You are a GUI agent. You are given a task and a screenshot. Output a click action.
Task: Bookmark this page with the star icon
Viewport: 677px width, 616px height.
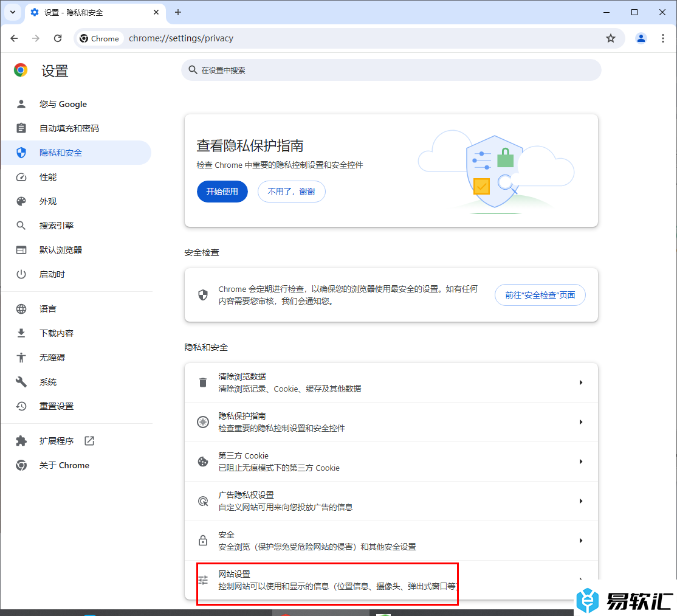click(x=611, y=38)
